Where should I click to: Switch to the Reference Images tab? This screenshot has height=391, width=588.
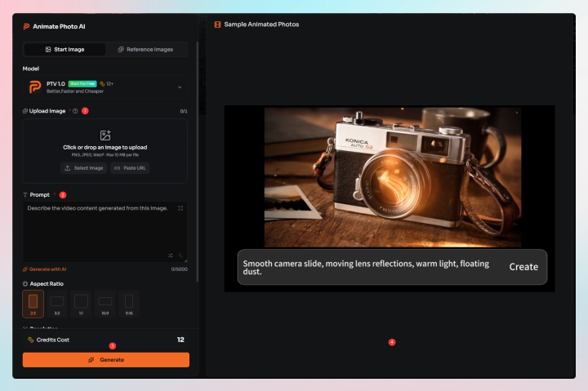click(x=145, y=50)
